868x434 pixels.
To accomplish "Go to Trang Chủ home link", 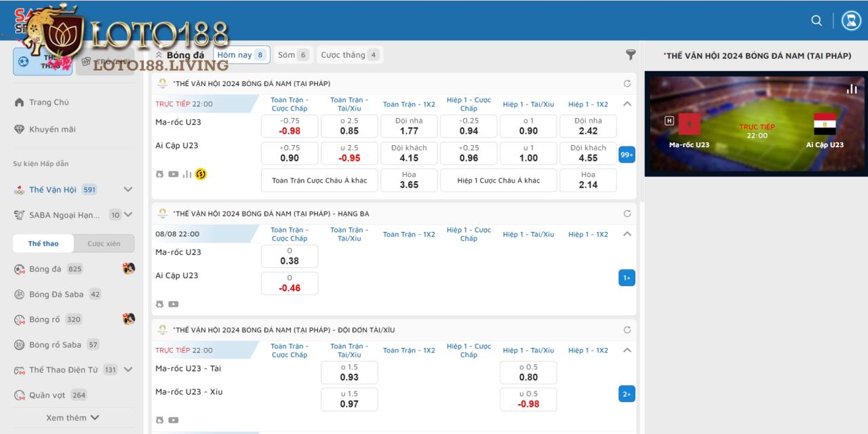I will pyautogui.click(x=49, y=102).
